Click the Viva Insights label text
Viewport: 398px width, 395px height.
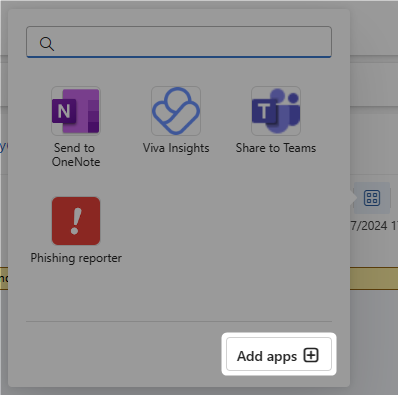tap(176, 148)
